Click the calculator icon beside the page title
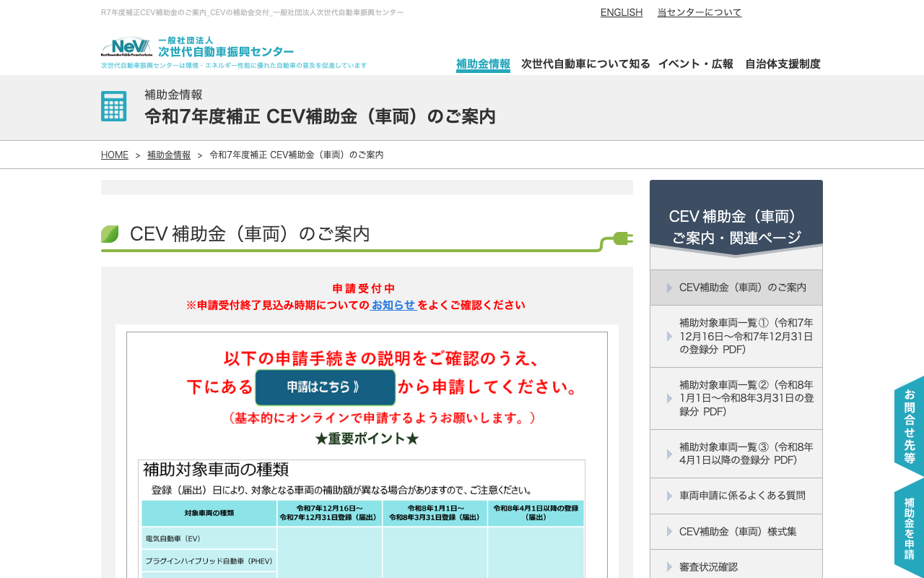 114,106
